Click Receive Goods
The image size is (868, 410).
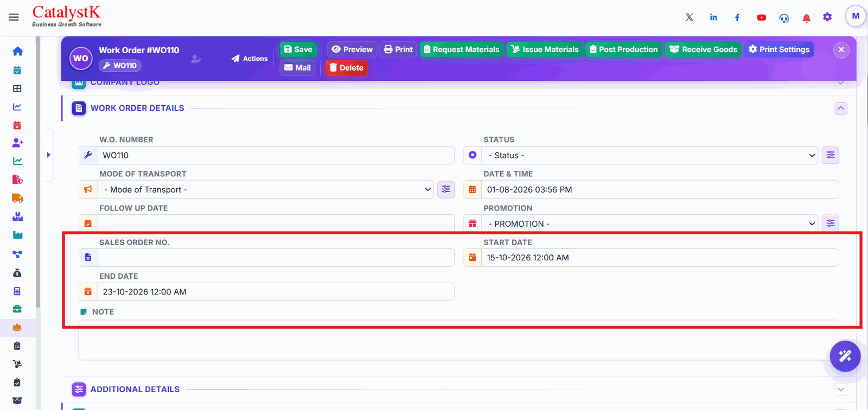[x=704, y=49]
